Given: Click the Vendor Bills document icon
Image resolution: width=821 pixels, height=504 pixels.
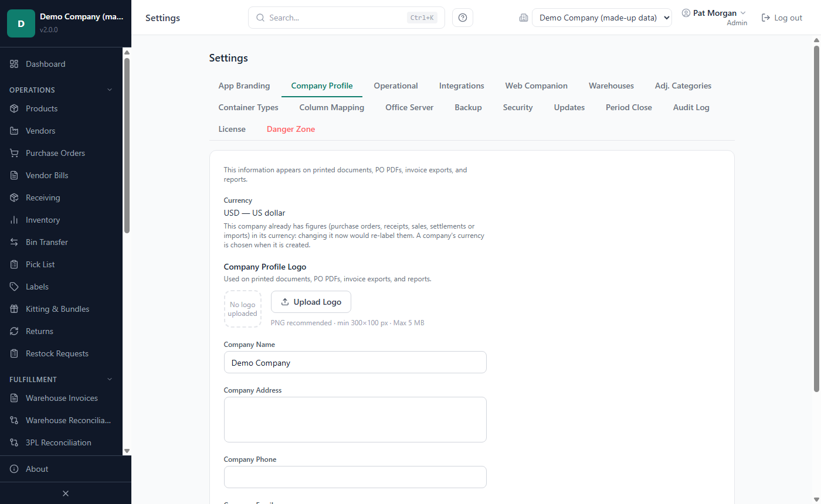Looking at the screenshot, I should (x=14, y=175).
